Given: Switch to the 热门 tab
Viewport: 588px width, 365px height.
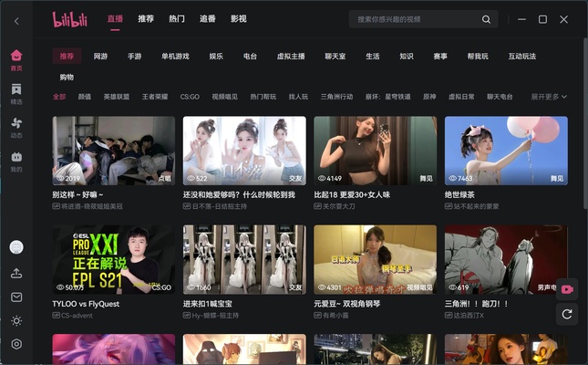Looking at the screenshot, I should pyautogui.click(x=177, y=19).
